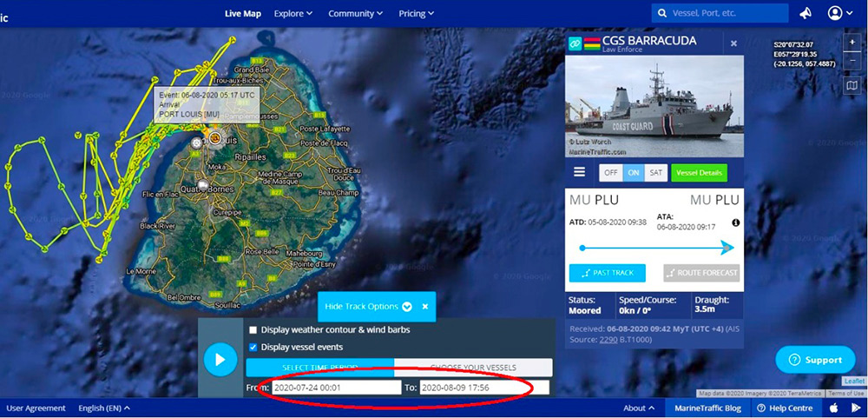Expand the Explore dropdown menu
The height and width of the screenshot is (418, 868).
(x=293, y=13)
